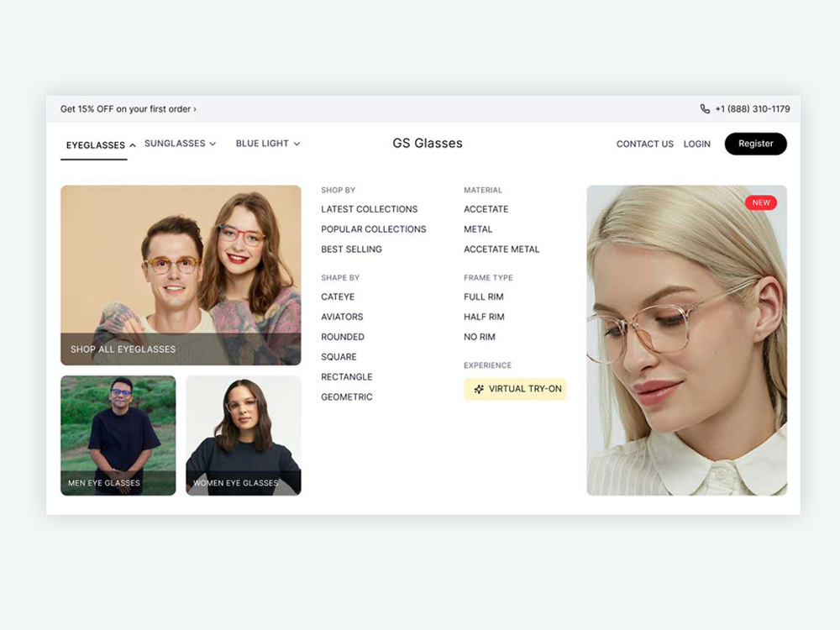Screen dimensions: 840x630
Task: Open Shop All Eyeglasses image
Action: click(x=181, y=276)
